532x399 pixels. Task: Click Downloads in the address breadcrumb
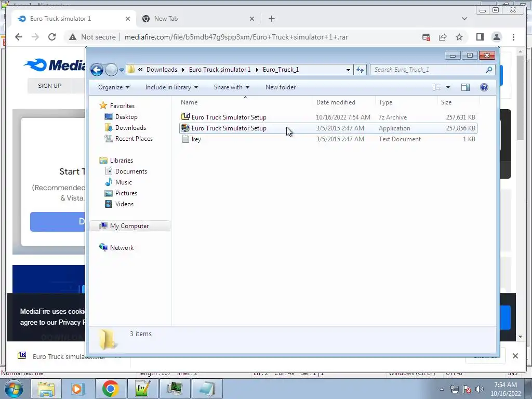tap(162, 70)
